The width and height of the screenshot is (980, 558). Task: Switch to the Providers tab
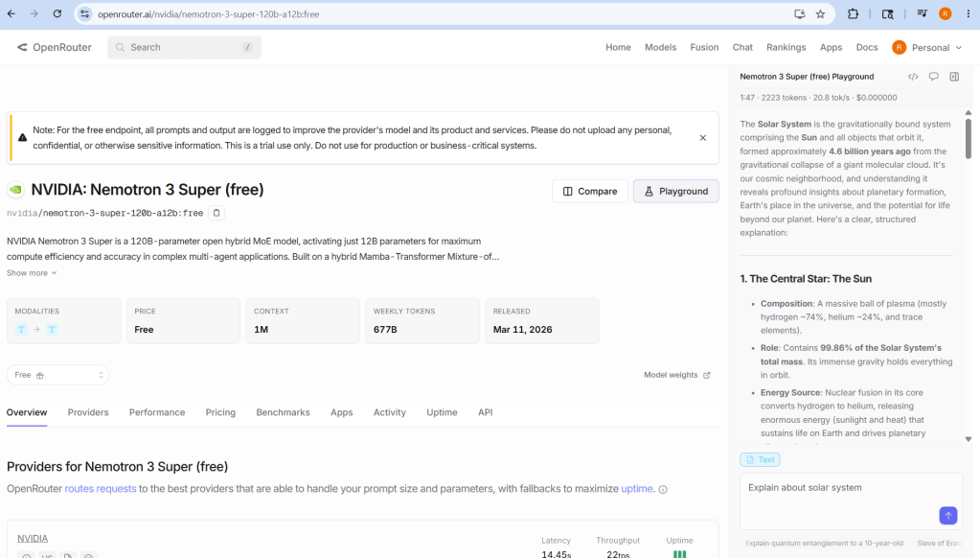88,412
